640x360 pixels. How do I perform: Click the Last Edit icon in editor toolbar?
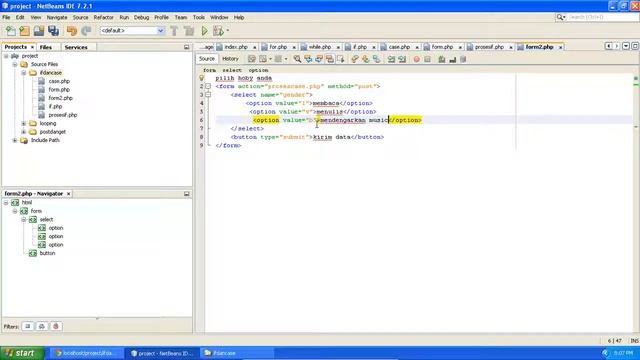tap(251, 59)
